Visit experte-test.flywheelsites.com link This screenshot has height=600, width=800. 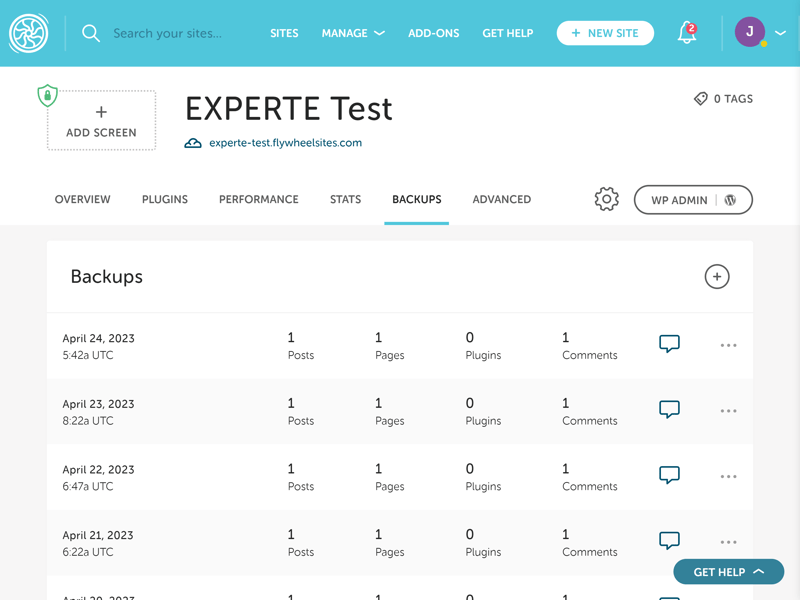click(285, 143)
